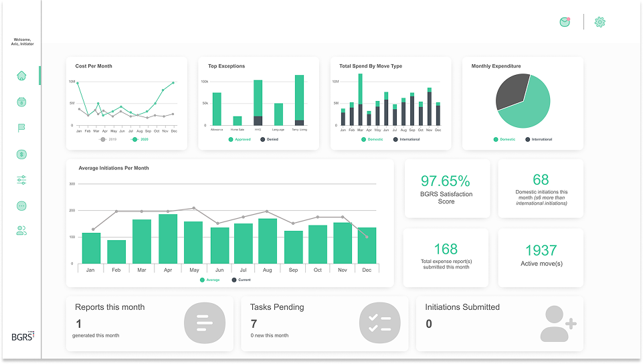Image resolution: width=643 pixels, height=364 pixels.
Task: Open the Reports this month card title
Action: tap(110, 307)
